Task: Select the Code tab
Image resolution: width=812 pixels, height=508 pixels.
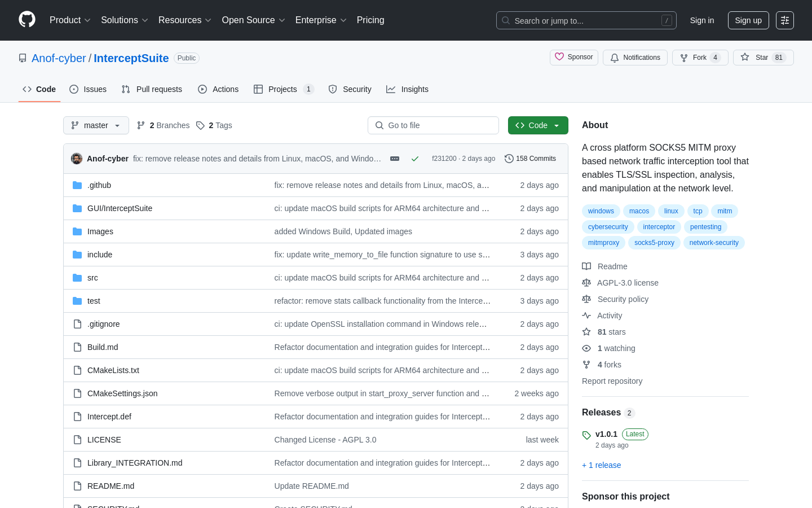Action: click(39, 89)
